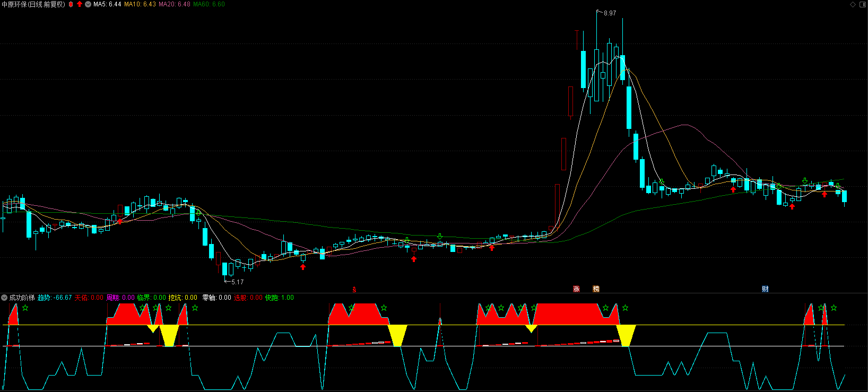Open the MA indicator dropdown chevron
868x392 pixels.
(x=88, y=4)
